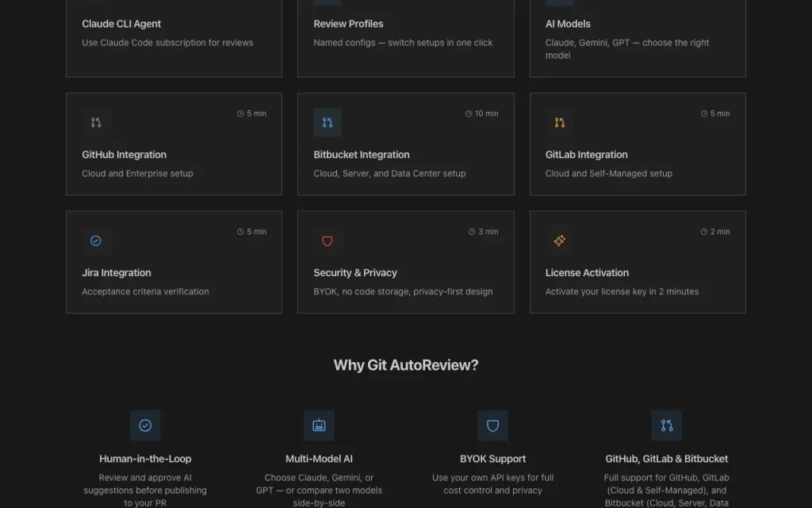Viewport: 812px width, 508px height.
Task: Click the GitHub, GitLab & Bitbucket branch icon
Action: point(666,425)
